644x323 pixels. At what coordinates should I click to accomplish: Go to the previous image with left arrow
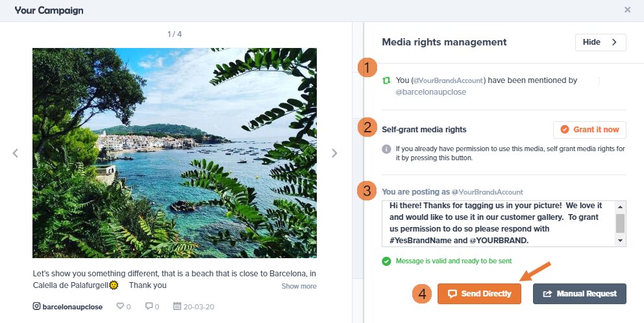(x=16, y=154)
